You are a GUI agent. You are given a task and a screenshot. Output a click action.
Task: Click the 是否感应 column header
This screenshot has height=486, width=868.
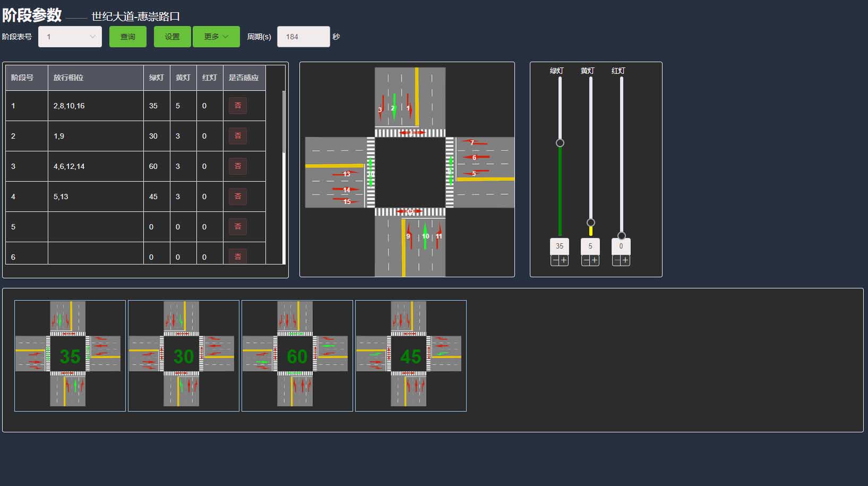click(244, 78)
